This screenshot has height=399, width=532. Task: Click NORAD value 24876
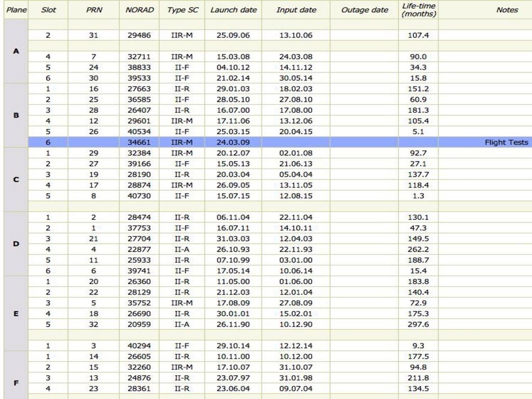(x=139, y=378)
